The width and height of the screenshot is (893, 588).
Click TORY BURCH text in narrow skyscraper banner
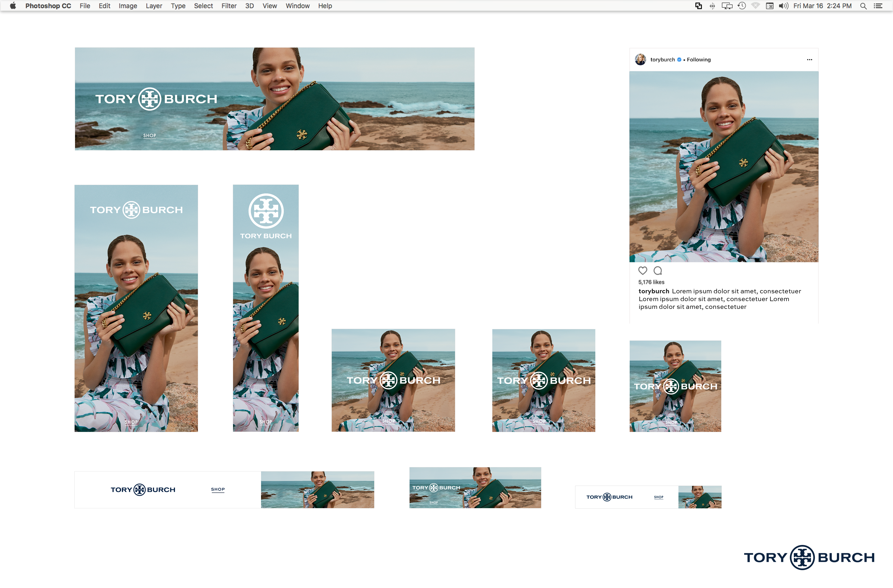pos(266,236)
